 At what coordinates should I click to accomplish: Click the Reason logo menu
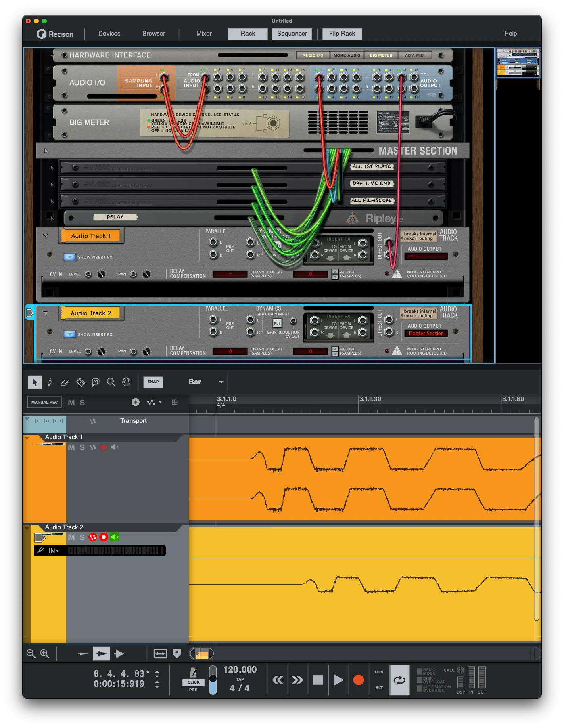click(x=55, y=34)
